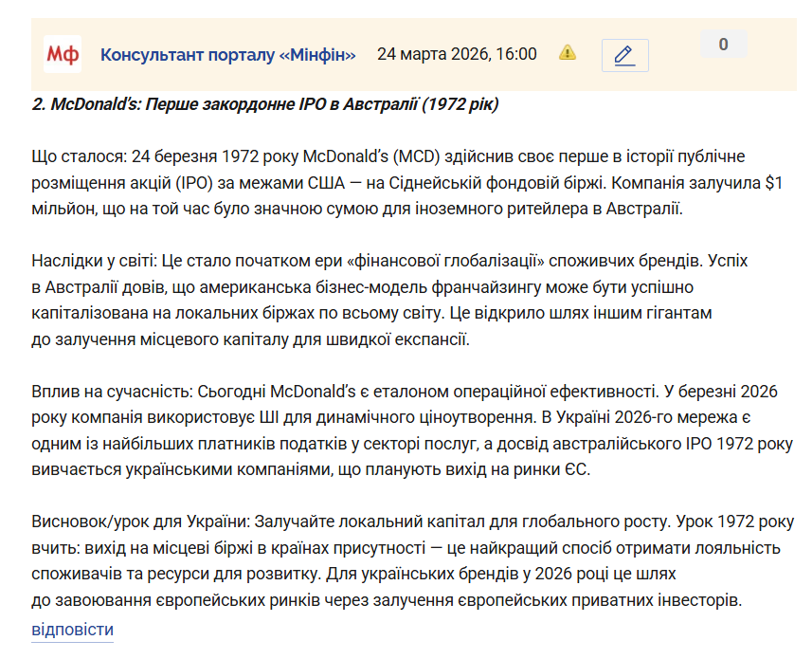This screenshot has width=812, height=659.
Task: Click the comment rating counter showing 0
Action: [x=723, y=45]
